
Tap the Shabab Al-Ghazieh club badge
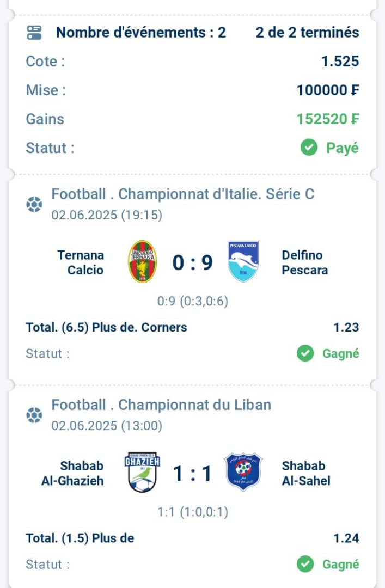(142, 472)
